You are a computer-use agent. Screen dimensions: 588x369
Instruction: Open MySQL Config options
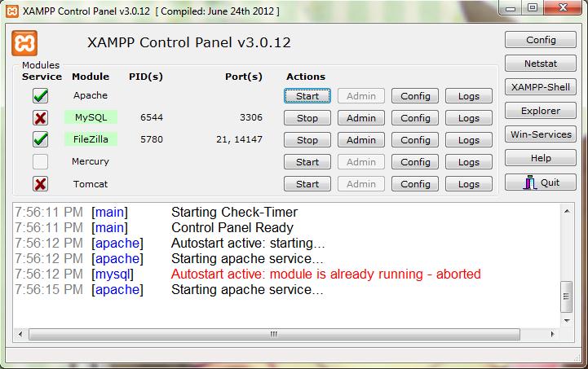coord(415,118)
